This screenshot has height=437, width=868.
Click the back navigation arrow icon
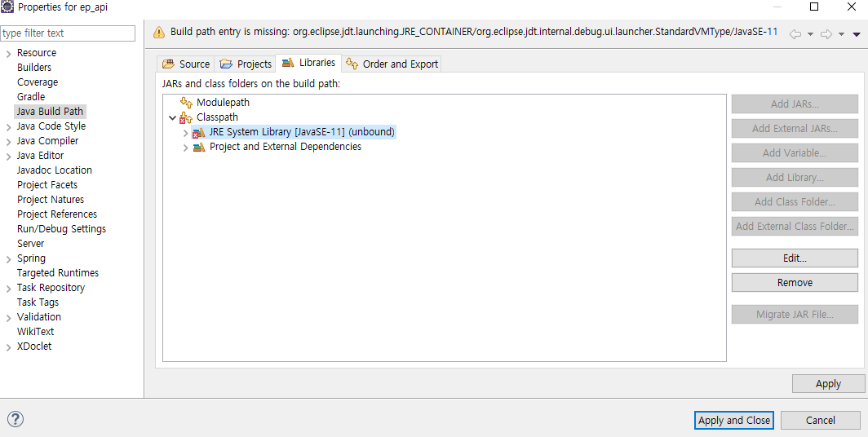pos(795,34)
